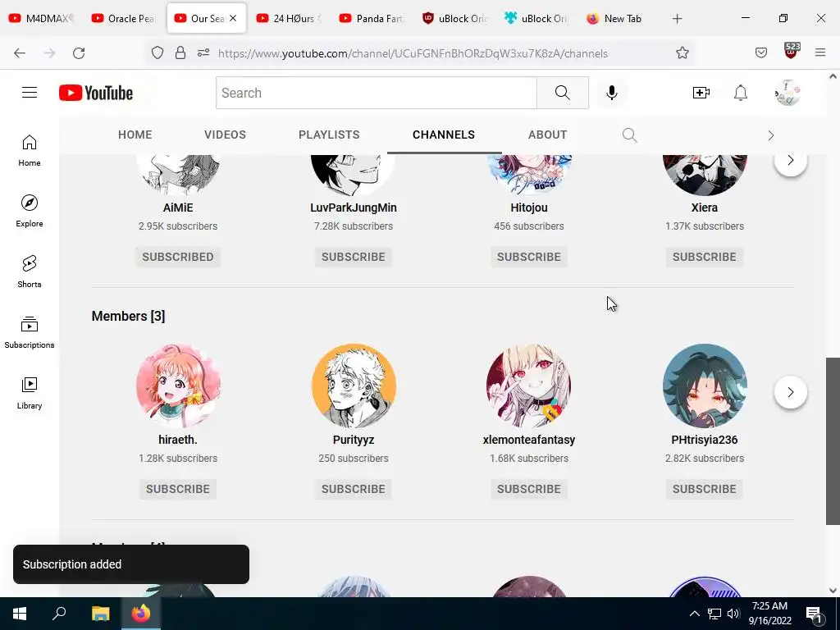Open the Windows action center notifications
This screenshot has width=840, height=630.
(x=814, y=614)
